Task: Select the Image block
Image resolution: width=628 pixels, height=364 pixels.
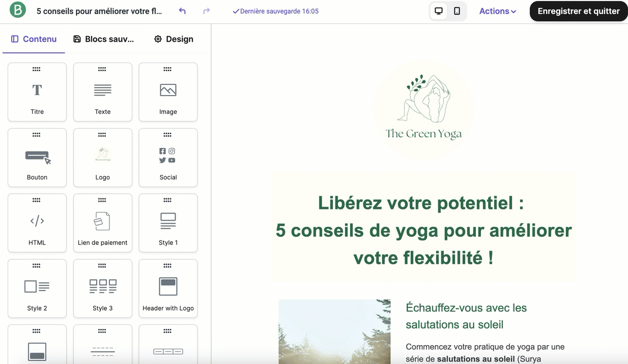Action: 168,92
